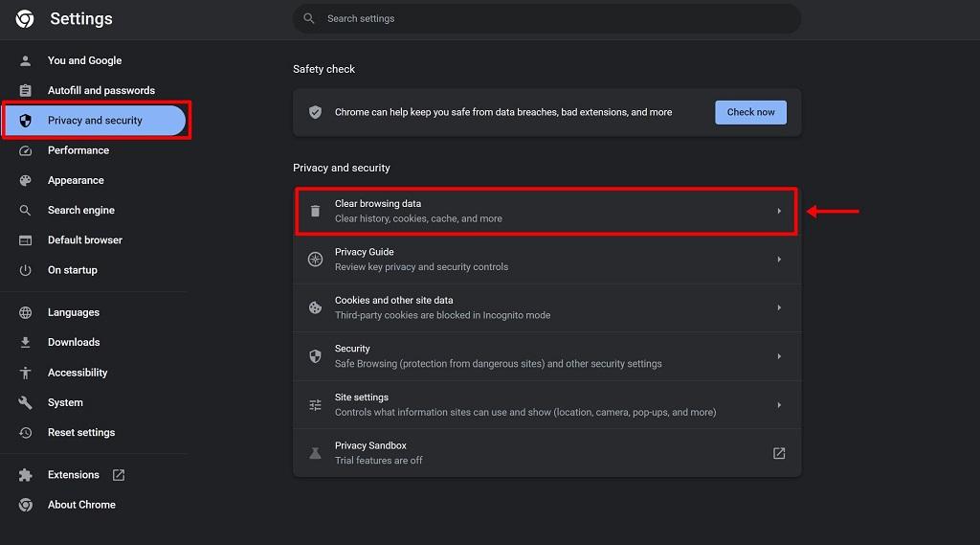Click the browser window icon for Default browser
The width and height of the screenshot is (980, 545).
coord(25,240)
